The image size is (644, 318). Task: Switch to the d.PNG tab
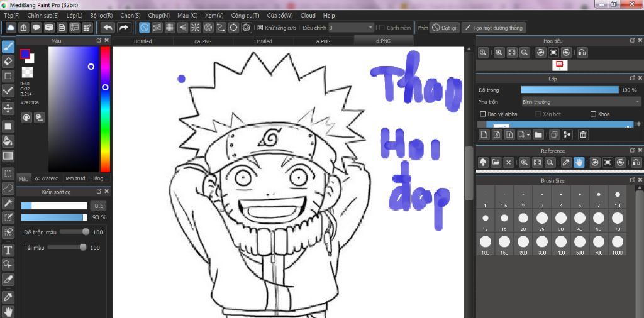[383, 41]
